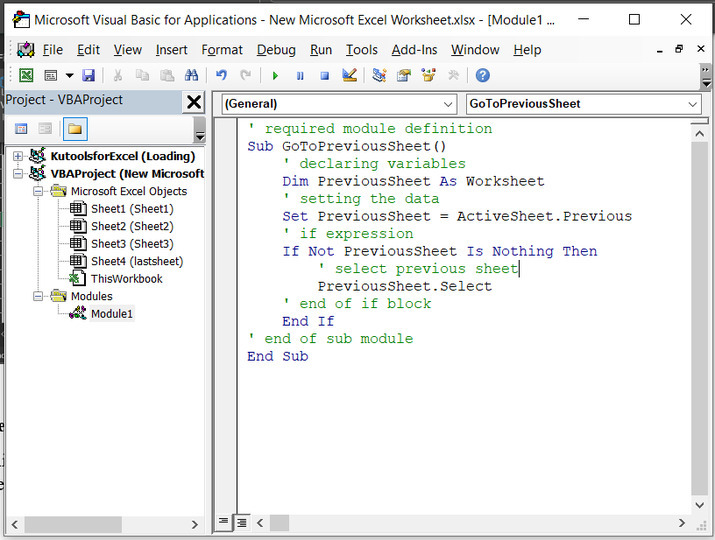Click Project panel scroll left arrow
Viewport: 715px width, 540px height.
15,524
